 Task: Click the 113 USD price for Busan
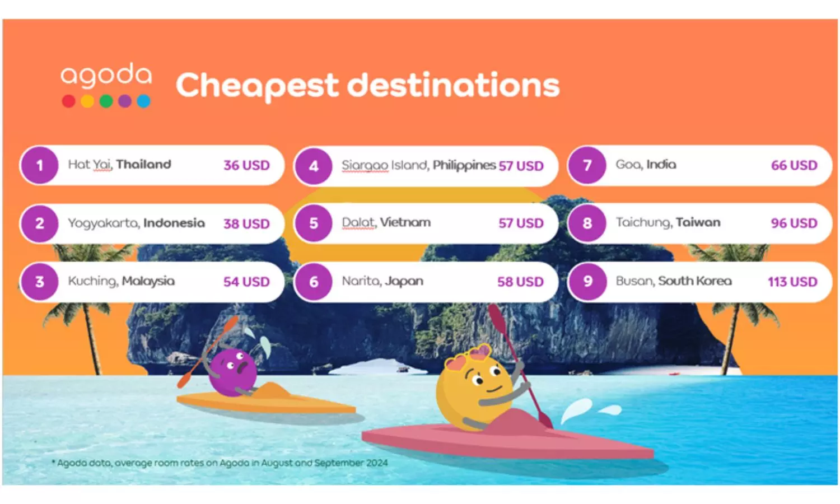coord(792,282)
